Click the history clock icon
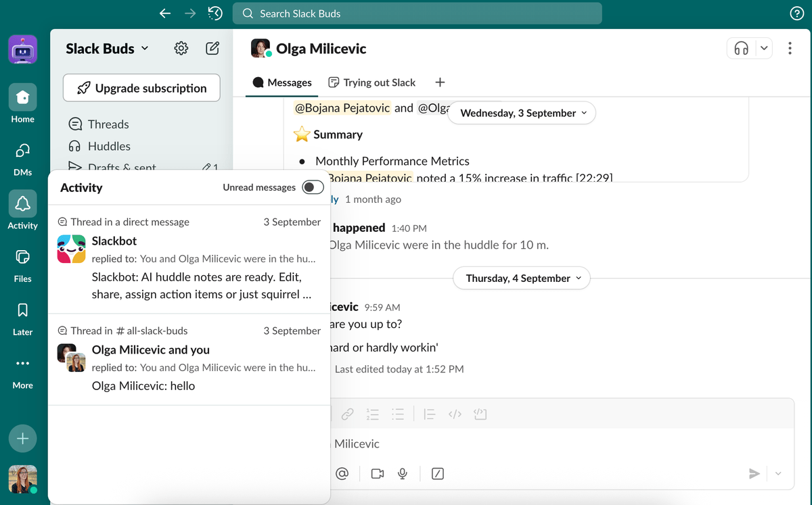812x505 pixels. tap(215, 14)
